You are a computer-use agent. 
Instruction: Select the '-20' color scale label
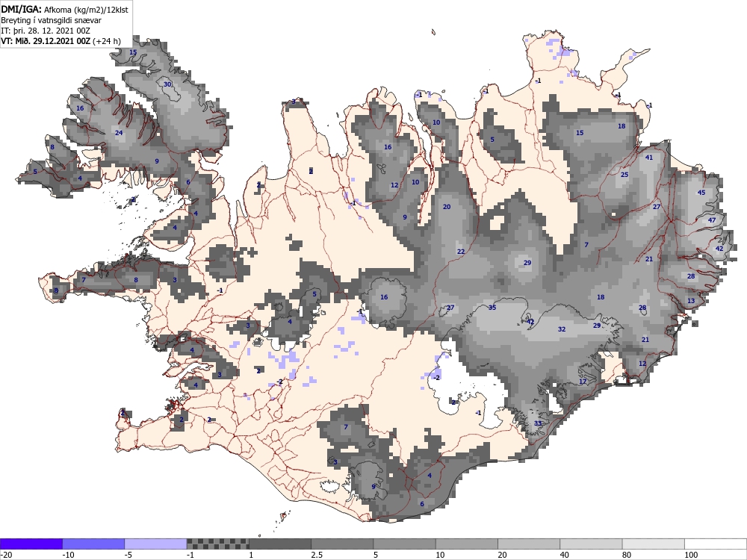point(6,555)
